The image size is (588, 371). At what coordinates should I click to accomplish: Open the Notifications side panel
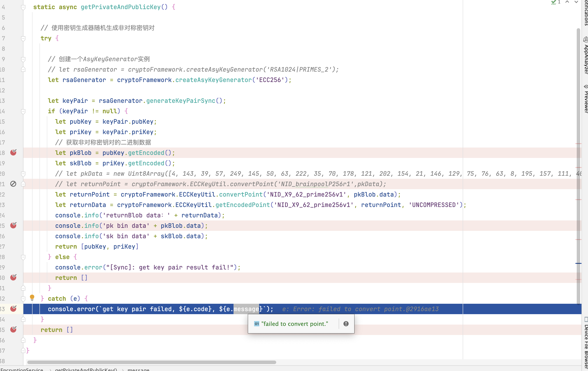click(585, 13)
